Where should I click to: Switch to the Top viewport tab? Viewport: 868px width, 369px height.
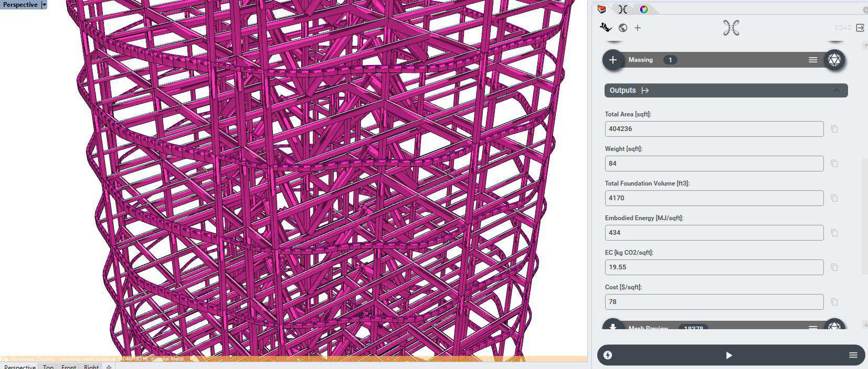(48, 366)
